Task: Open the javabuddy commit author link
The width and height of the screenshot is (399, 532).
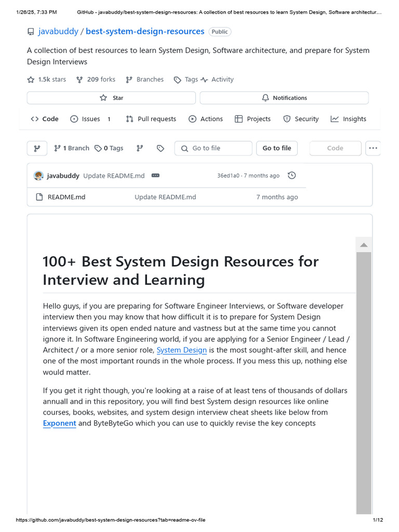Action: (x=63, y=176)
